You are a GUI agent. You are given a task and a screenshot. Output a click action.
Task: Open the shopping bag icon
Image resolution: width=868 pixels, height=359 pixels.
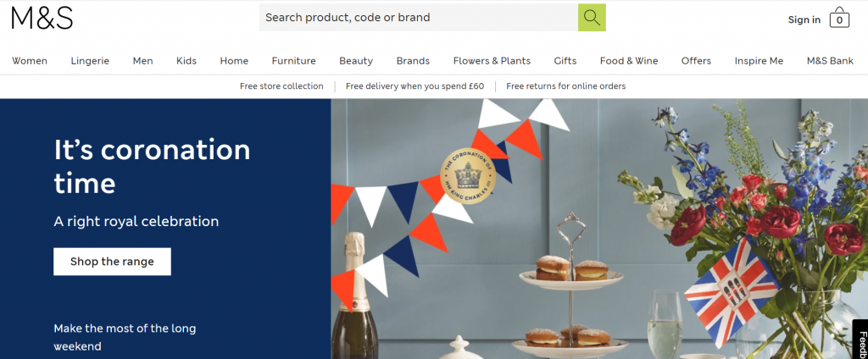839,18
